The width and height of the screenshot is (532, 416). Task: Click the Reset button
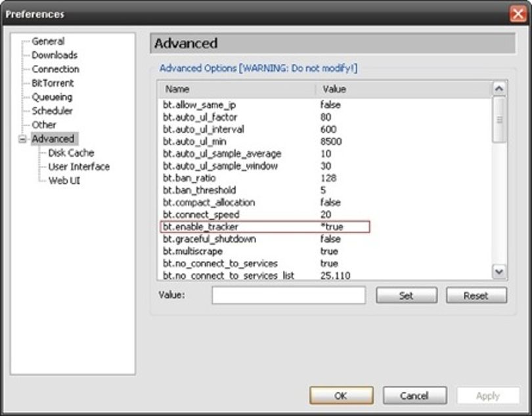click(x=476, y=296)
